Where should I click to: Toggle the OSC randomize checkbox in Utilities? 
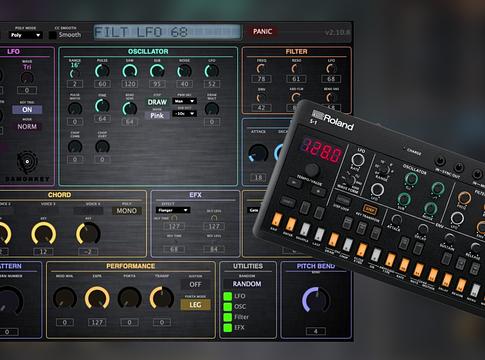pyautogui.click(x=228, y=306)
